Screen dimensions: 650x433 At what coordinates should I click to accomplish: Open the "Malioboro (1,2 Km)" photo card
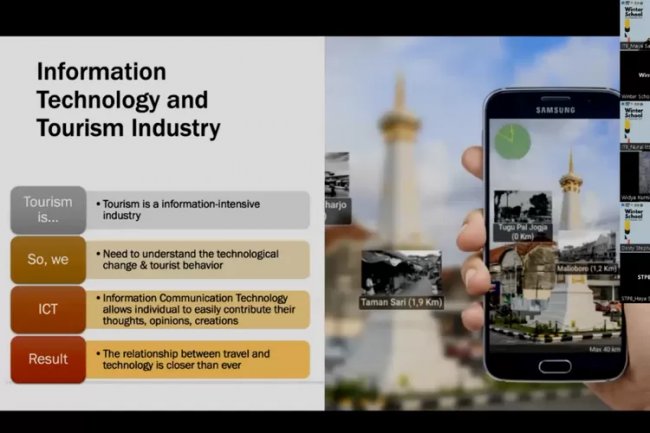tap(586, 253)
